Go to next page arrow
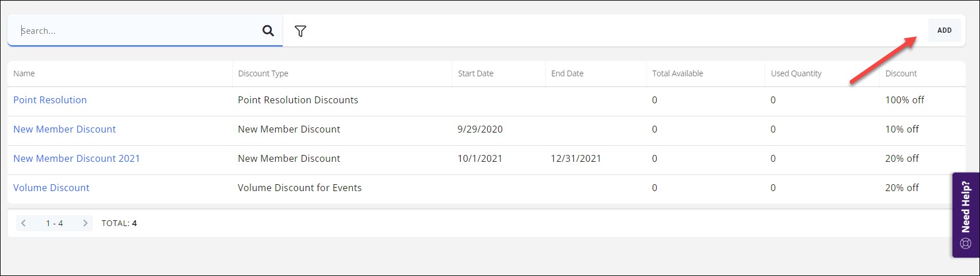This screenshot has width=980, height=276. click(85, 223)
